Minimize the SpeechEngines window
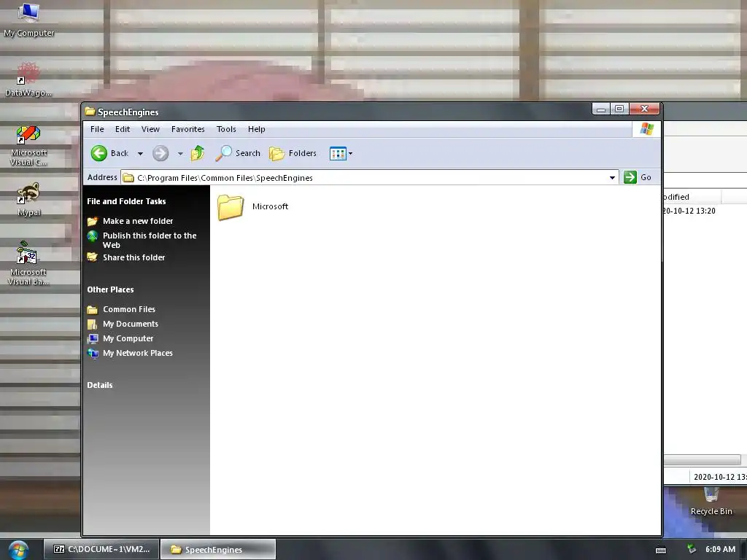Image resolution: width=747 pixels, height=560 pixels. 601,109
